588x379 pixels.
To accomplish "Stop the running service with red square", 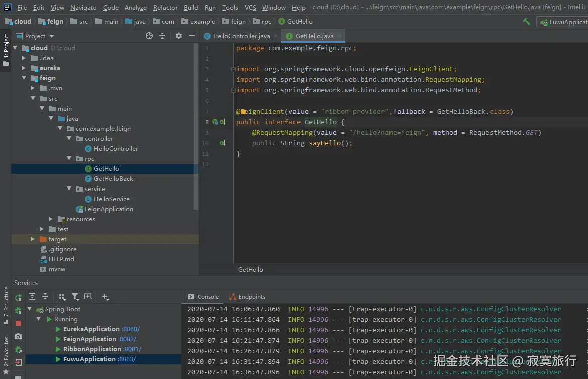I will click(x=18, y=323).
